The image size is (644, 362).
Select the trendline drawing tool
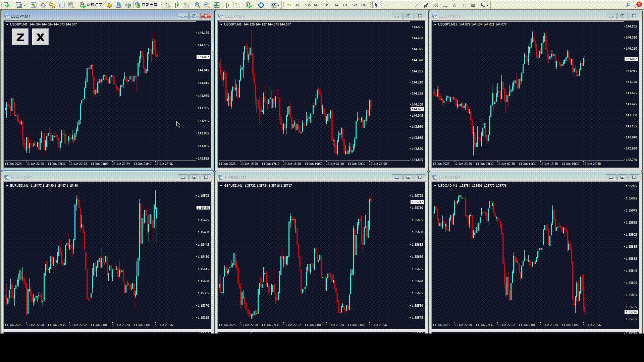coord(417,5)
